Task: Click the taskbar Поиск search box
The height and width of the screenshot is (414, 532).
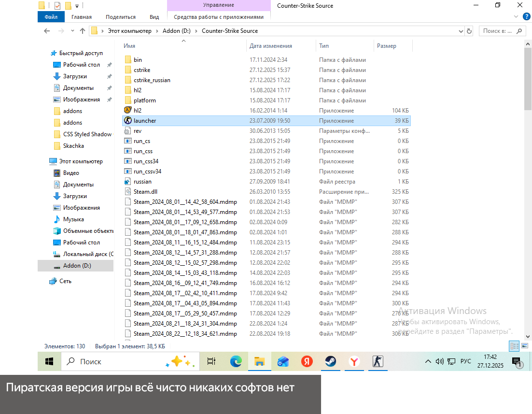Action: point(130,361)
